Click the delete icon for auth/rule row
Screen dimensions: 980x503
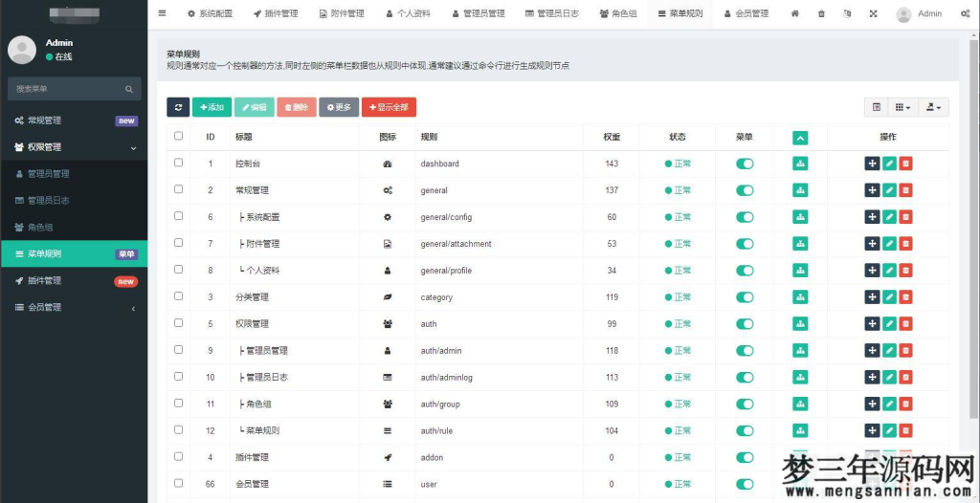[905, 430]
